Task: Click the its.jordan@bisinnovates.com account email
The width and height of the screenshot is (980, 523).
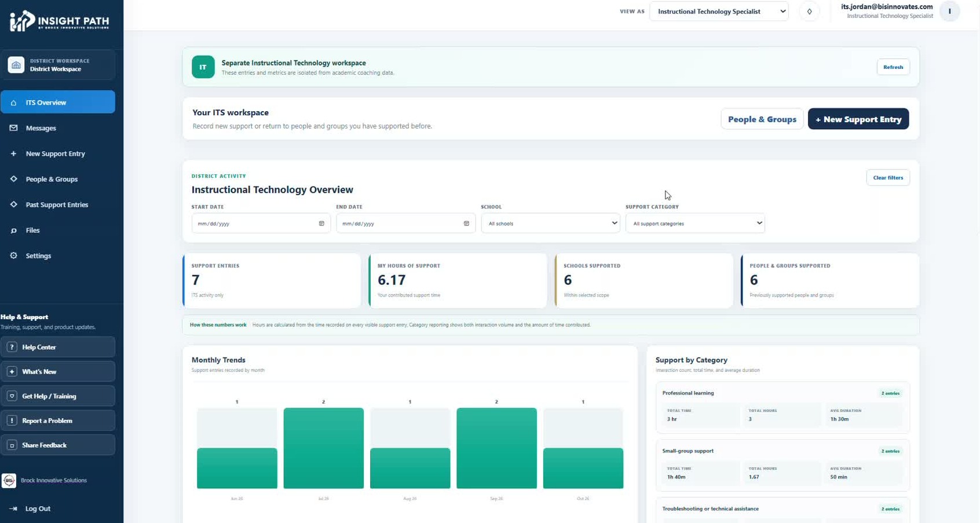Action: (887, 7)
